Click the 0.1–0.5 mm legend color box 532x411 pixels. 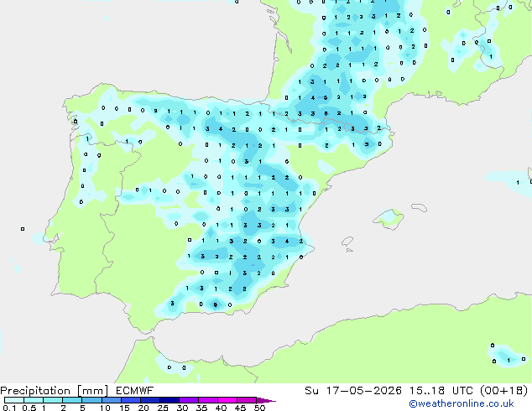[14, 400]
